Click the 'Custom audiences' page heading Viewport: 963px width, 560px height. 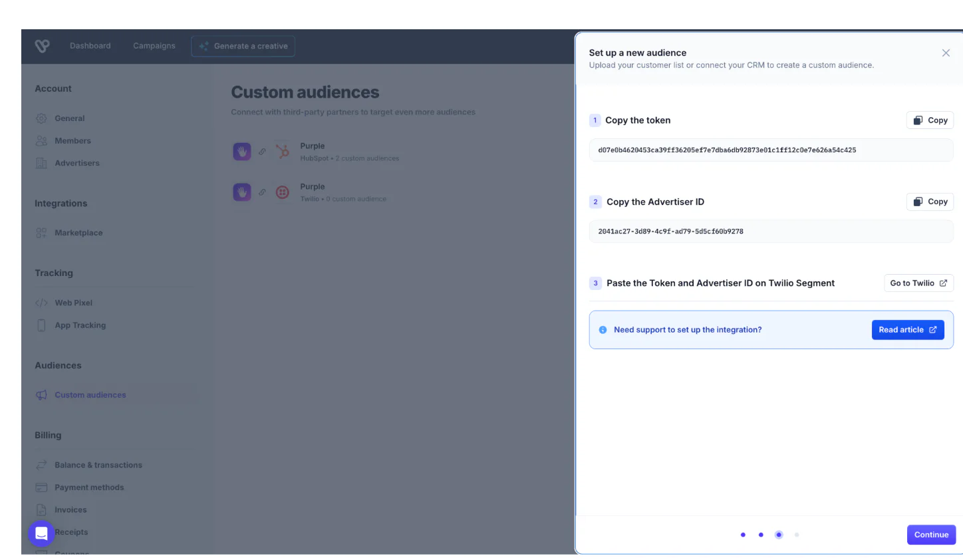pyautogui.click(x=305, y=92)
